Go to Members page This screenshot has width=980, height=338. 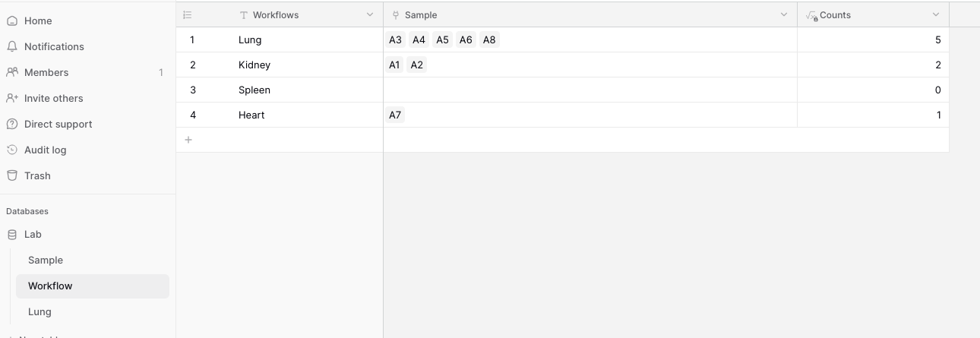pos(46,72)
